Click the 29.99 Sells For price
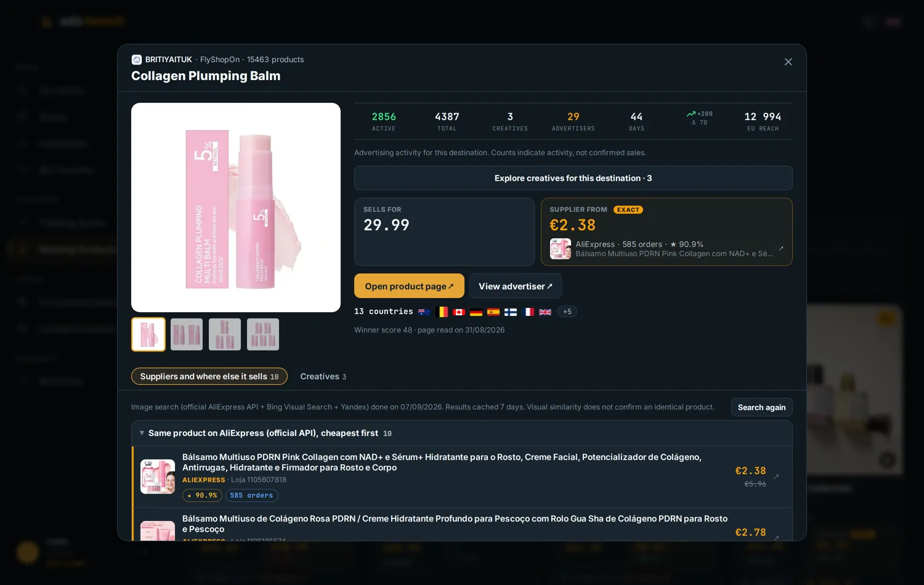Screen dimensions: 924x585 click(x=386, y=225)
